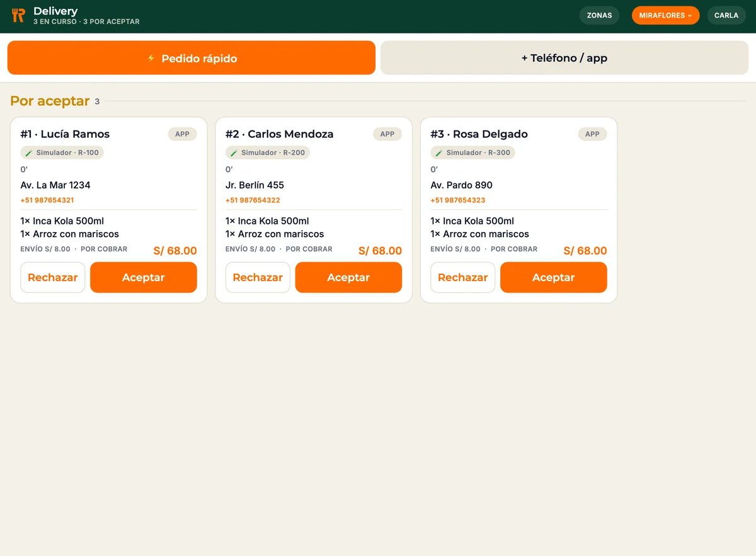Viewport: 756px width, 556px height.
Task: Select the Simulador · R-200 badge
Action: pyautogui.click(x=268, y=153)
